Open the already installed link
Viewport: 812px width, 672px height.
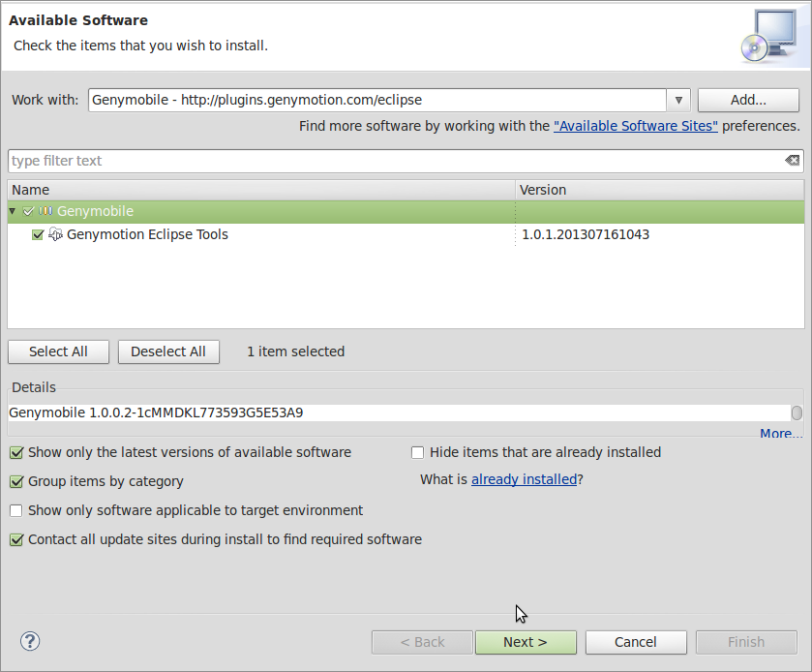[x=524, y=479]
